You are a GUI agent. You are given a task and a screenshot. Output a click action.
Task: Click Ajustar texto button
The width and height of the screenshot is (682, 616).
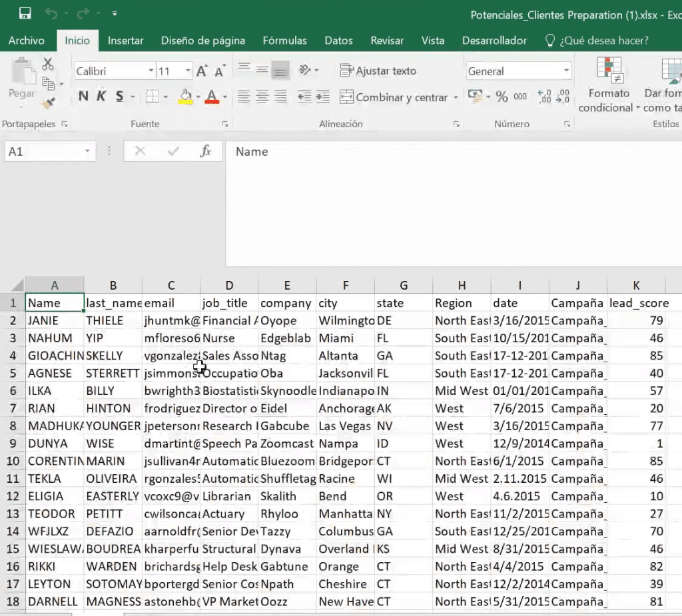378,71
